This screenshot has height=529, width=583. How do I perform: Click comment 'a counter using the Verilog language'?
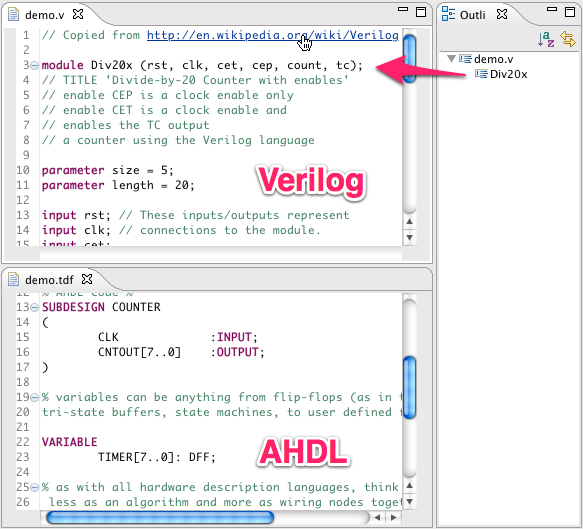pos(178,140)
